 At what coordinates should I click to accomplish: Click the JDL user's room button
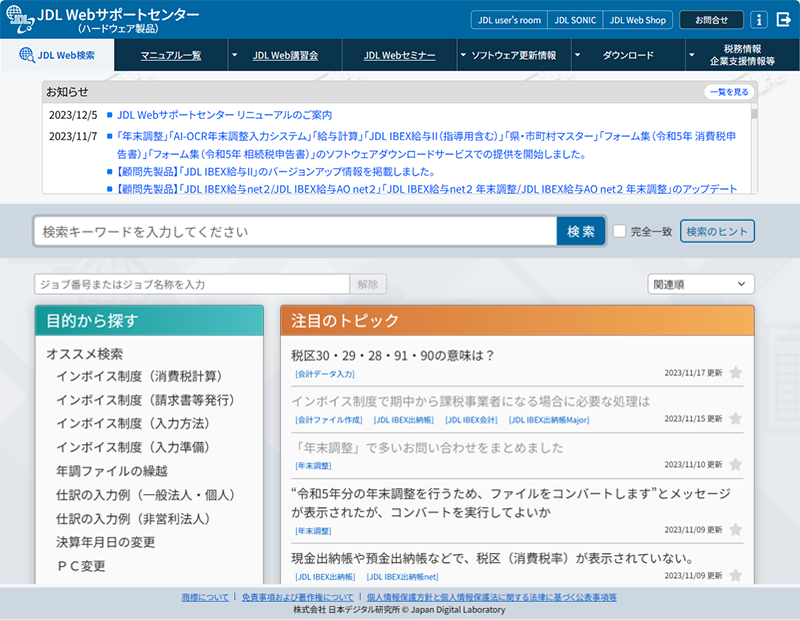click(x=509, y=20)
